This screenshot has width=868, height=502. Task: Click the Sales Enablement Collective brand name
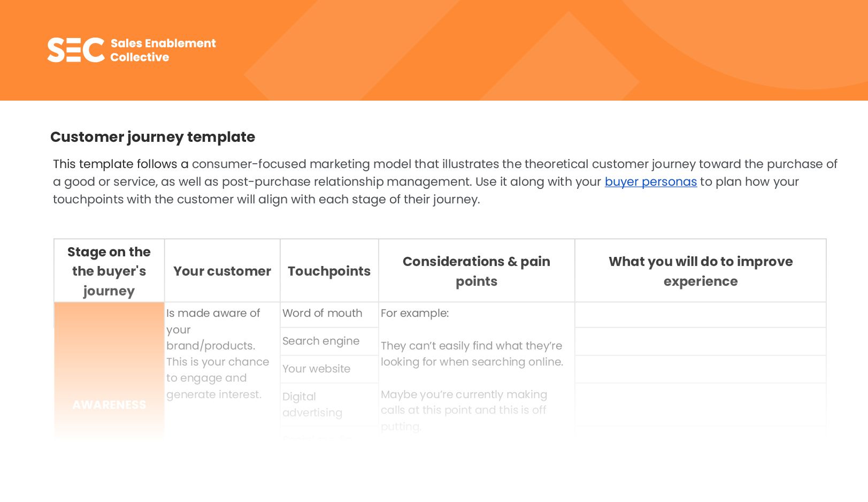coord(163,50)
